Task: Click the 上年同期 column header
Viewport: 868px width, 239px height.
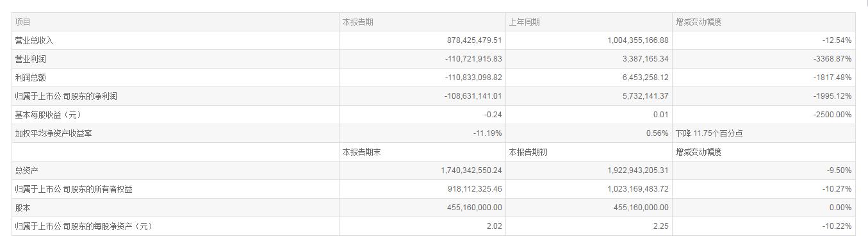Action: click(x=524, y=22)
